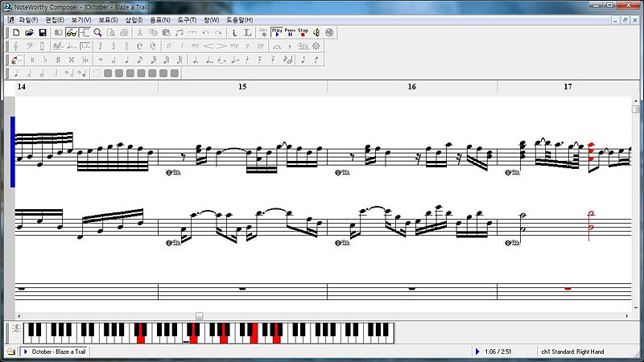Viewport: 644px width, 362px height.
Task: Open the 보기(V) menu
Action: tap(81, 19)
